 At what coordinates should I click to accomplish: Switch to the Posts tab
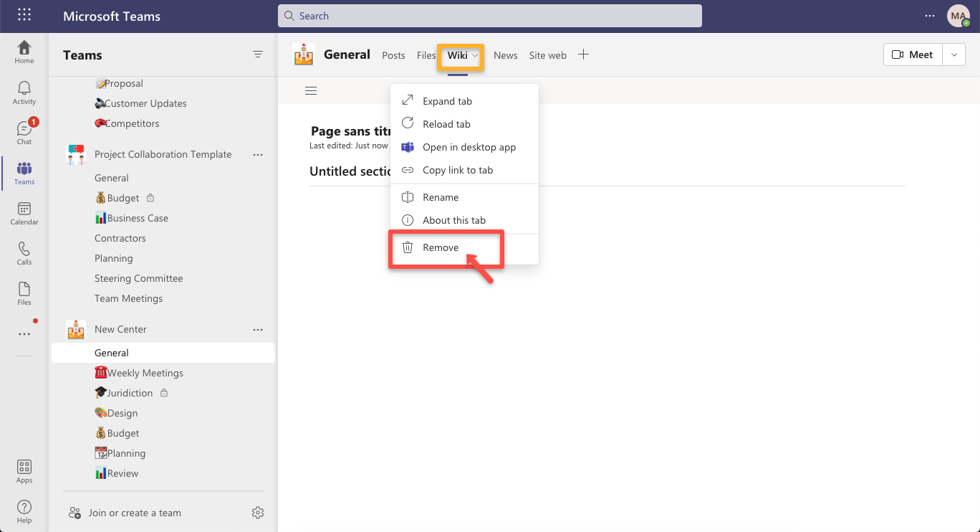393,55
